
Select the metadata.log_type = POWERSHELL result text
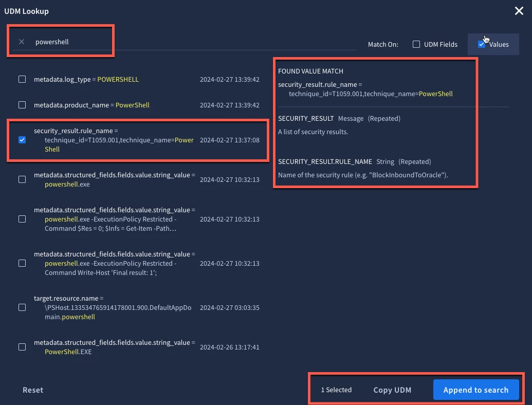pyautogui.click(x=86, y=79)
